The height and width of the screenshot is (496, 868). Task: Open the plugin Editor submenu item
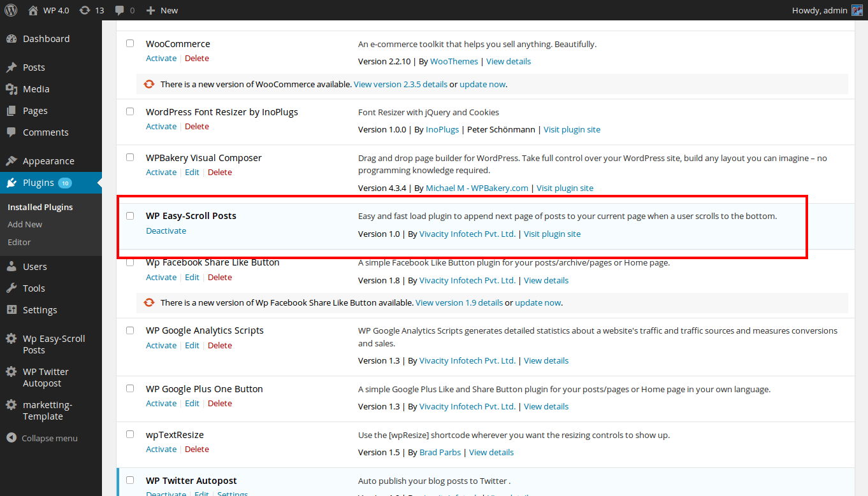click(x=19, y=242)
